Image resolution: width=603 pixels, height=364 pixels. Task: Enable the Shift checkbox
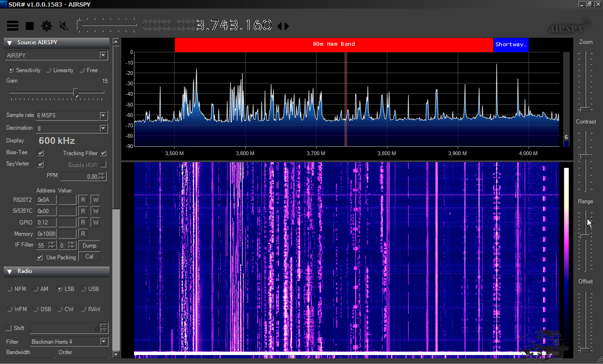coord(8,328)
